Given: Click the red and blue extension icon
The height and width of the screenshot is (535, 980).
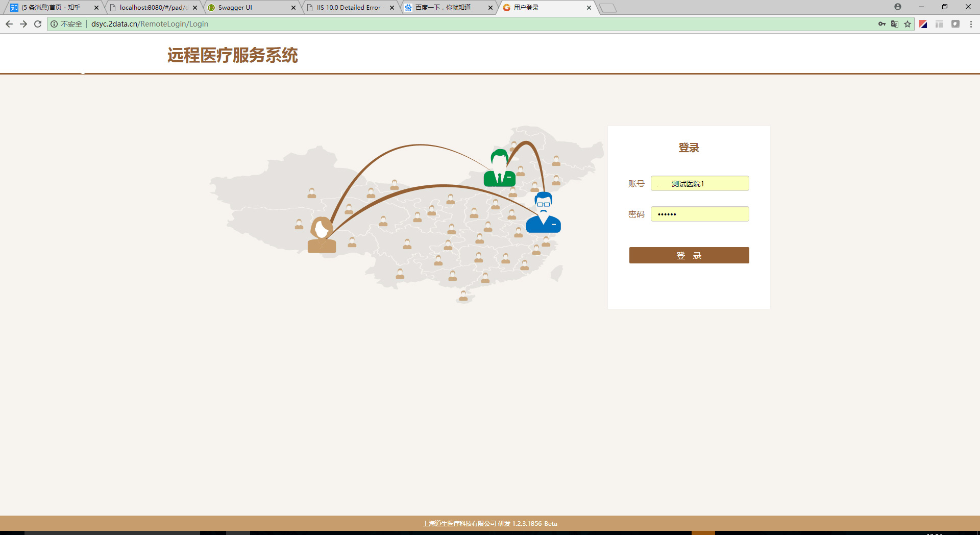Looking at the screenshot, I should pos(923,24).
